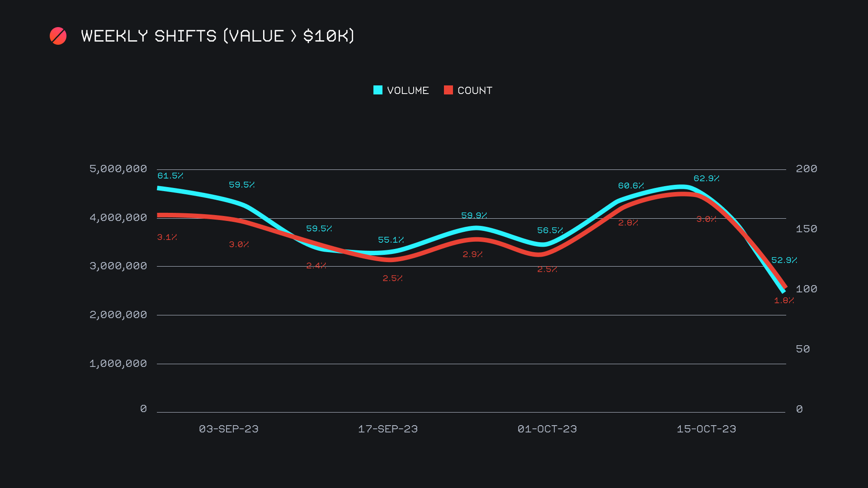Click the 60.6% volume data label
Viewport: 868px width, 488px height.
pyautogui.click(x=631, y=186)
